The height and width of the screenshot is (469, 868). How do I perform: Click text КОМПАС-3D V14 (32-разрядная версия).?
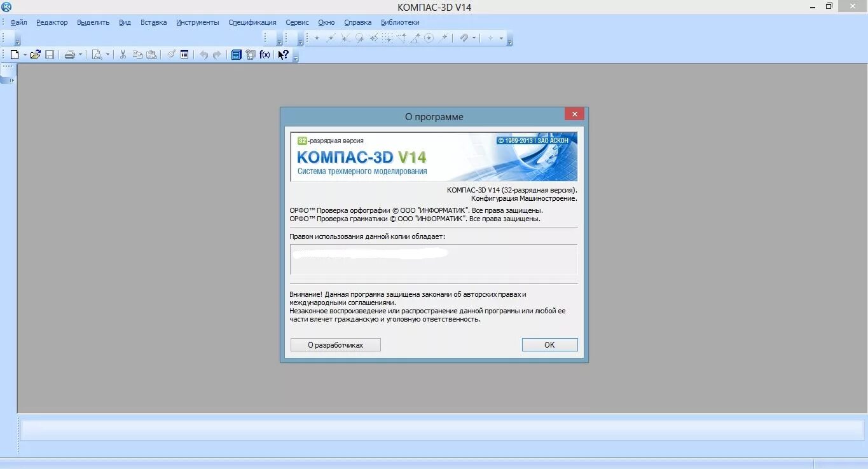512,189
